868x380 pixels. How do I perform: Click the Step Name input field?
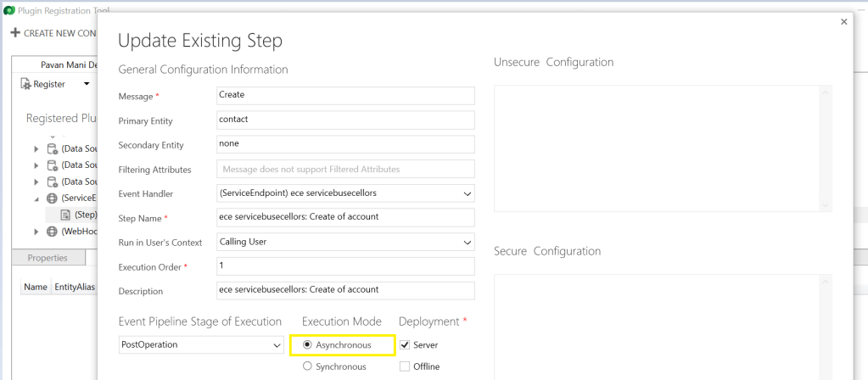(x=345, y=217)
